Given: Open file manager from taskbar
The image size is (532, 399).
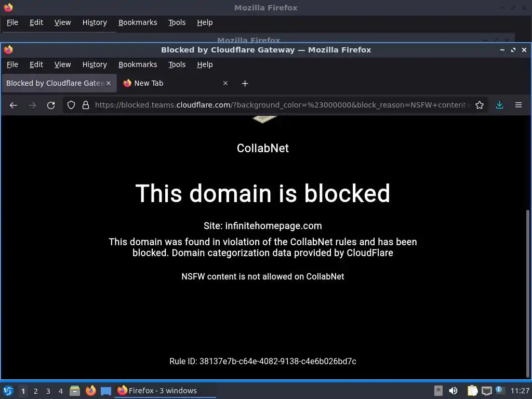Looking at the screenshot, I should pos(75,391).
